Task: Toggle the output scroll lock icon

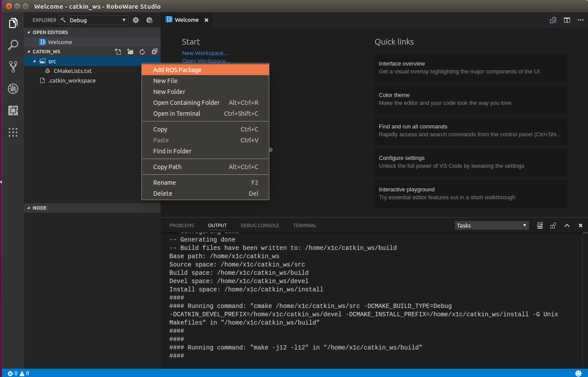Action: click(553, 225)
